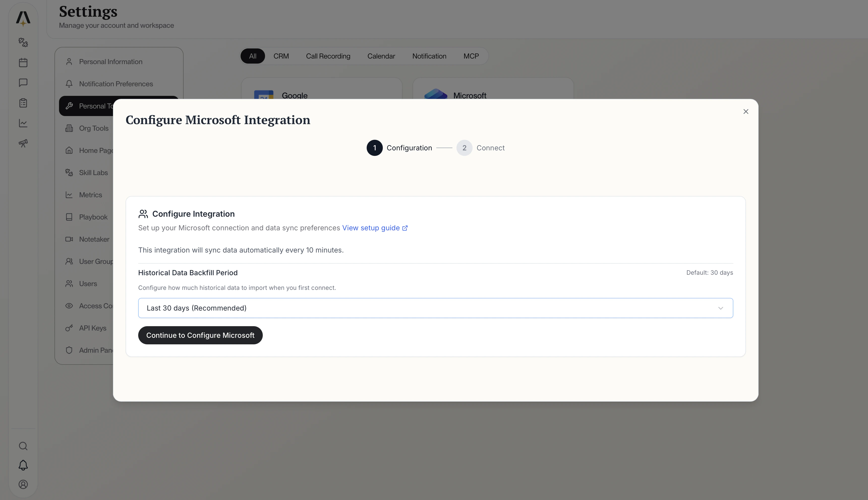Open the clipboard icon in left rail
The height and width of the screenshot is (500, 868).
[x=23, y=103]
